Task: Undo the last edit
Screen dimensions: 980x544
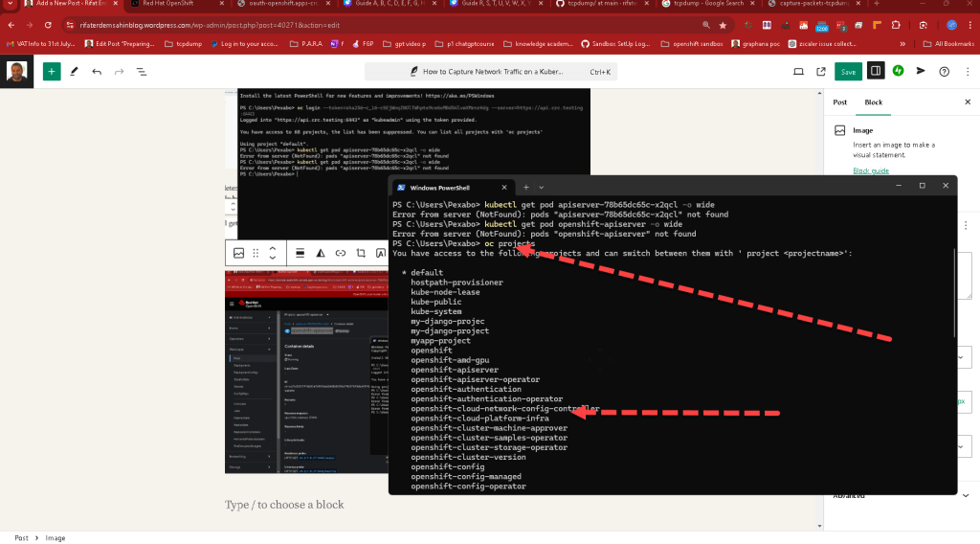Action: pyautogui.click(x=97, y=72)
